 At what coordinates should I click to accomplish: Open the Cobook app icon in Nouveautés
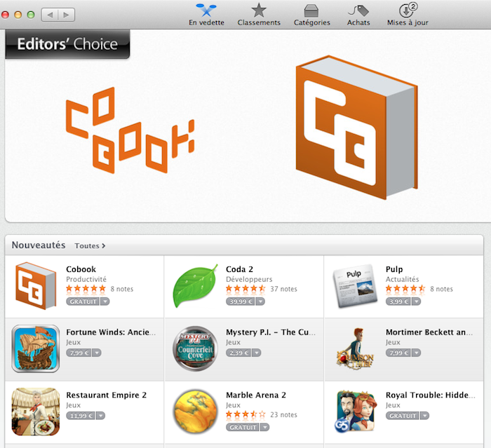[36, 286]
